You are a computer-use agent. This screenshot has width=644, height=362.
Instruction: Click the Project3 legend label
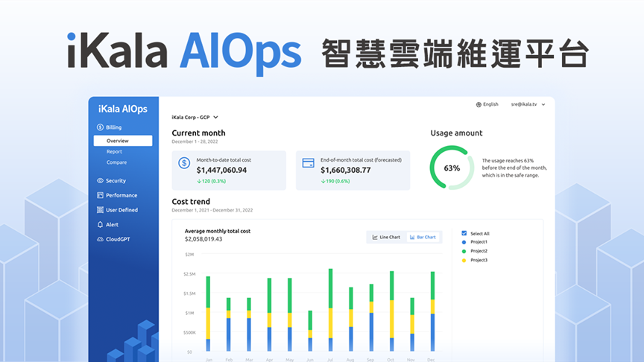coord(479,260)
